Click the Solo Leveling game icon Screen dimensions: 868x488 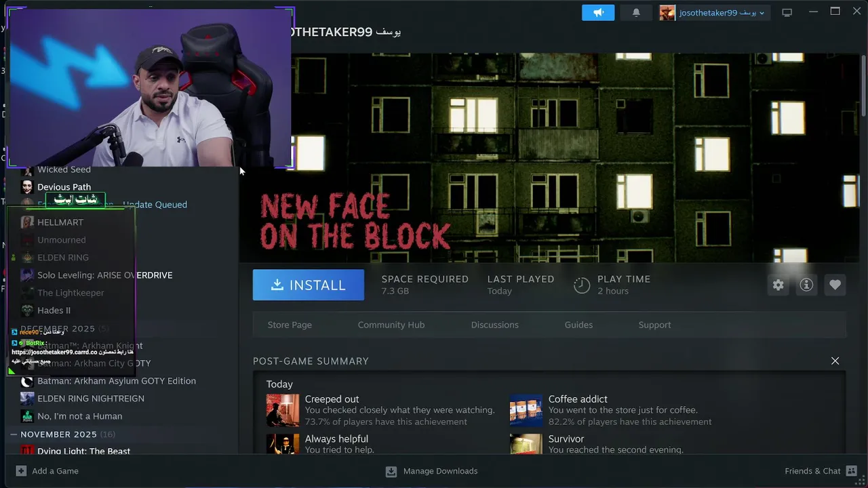click(x=27, y=275)
